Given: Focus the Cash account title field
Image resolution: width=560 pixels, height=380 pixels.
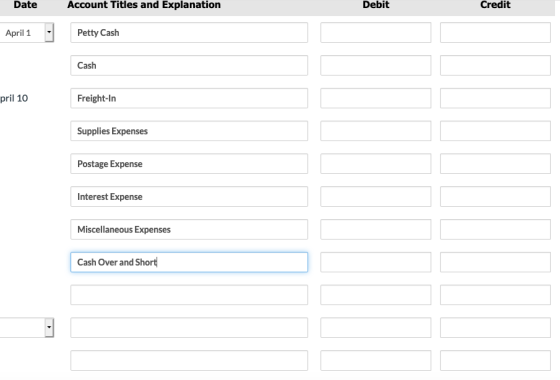Looking at the screenshot, I should 189,65.
